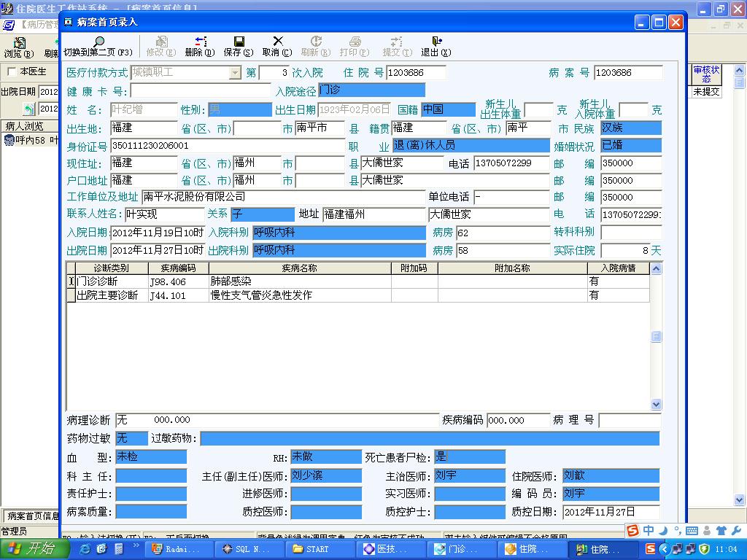Click the 疾病编码 column header
This screenshot has height=560, width=747.
[x=178, y=268]
